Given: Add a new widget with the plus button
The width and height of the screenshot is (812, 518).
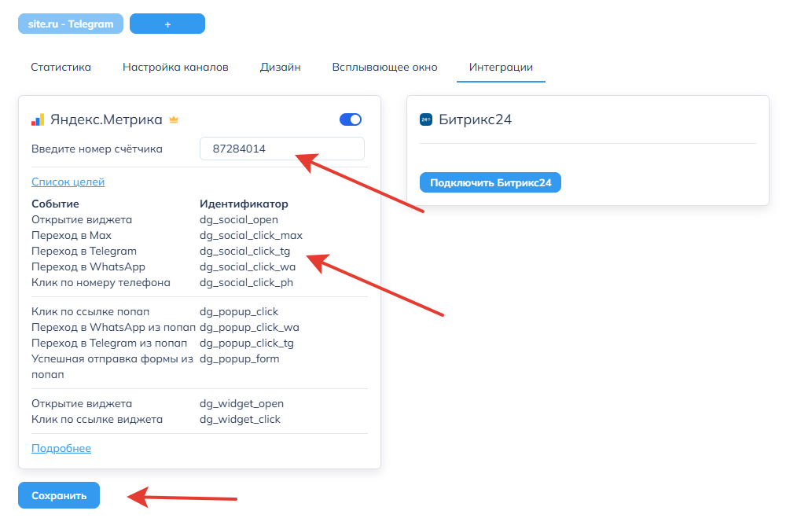Looking at the screenshot, I should point(167,24).
